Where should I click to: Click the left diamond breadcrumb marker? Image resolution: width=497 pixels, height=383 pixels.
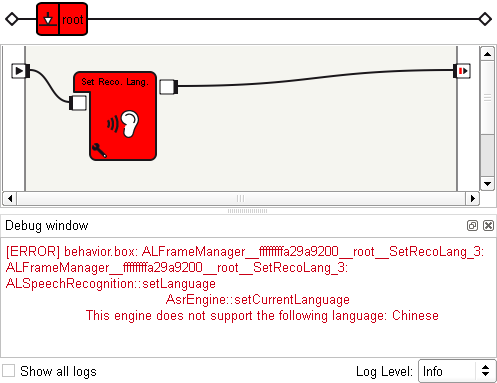point(12,19)
